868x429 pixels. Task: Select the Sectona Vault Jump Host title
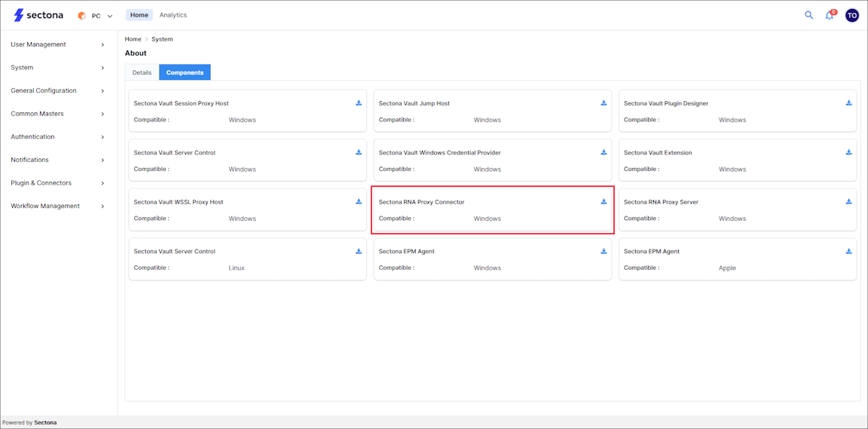click(414, 103)
